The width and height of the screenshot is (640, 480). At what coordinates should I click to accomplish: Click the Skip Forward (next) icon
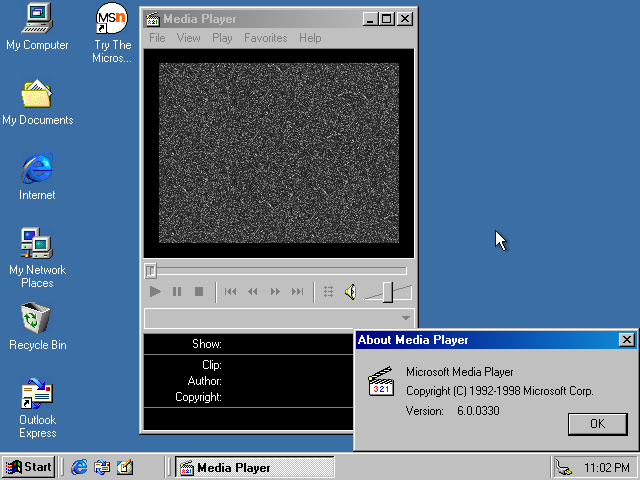click(298, 291)
